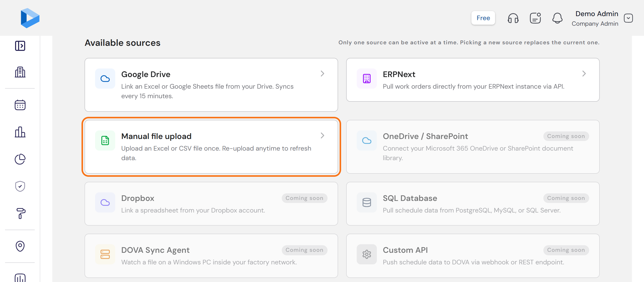Image resolution: width=644 pixels, height=282 pixels.
Task: Open the company building sidebar icon
Action: [x=20, y=72]
